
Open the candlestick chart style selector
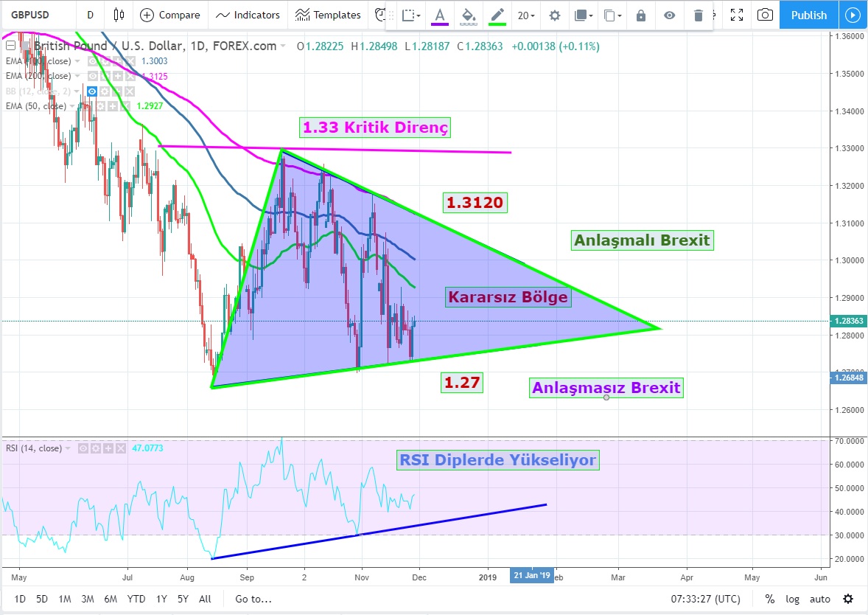coord(119,15)
